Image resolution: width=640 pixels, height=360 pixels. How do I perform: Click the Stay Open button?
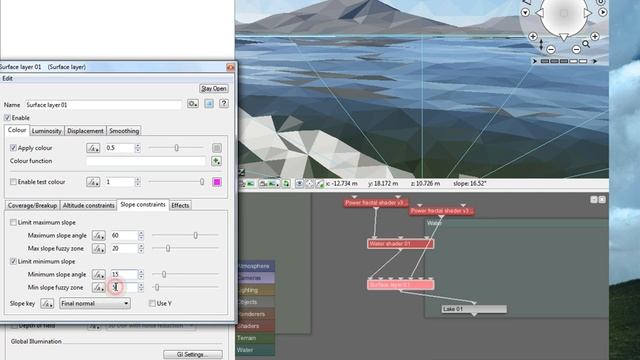pyautogui.click(x=214, y=89)
